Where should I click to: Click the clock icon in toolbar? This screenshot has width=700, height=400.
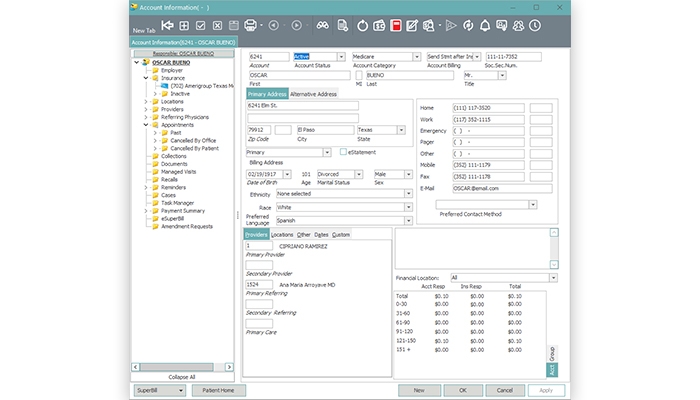(535, 24)
